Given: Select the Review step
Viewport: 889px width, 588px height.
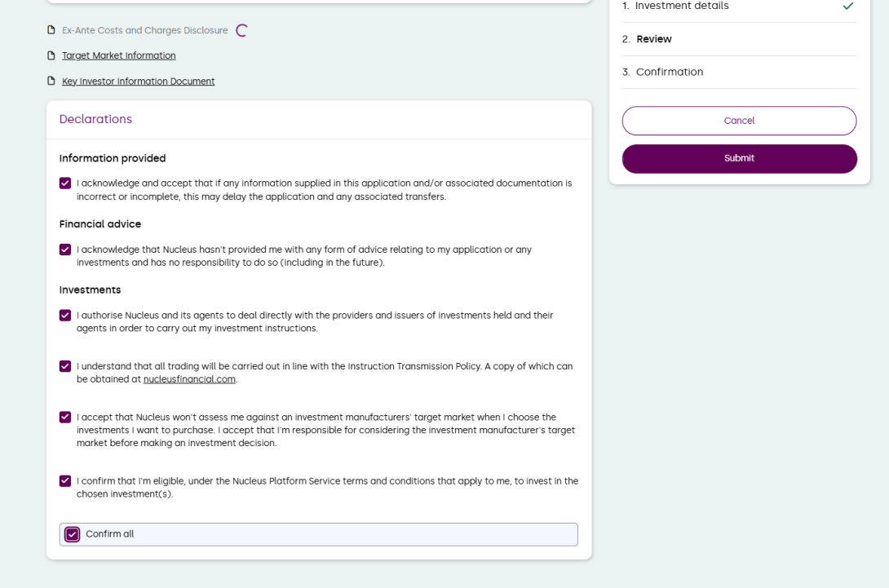Looking at the screenshot, I should pyautogui.click(x=654, y=39).
